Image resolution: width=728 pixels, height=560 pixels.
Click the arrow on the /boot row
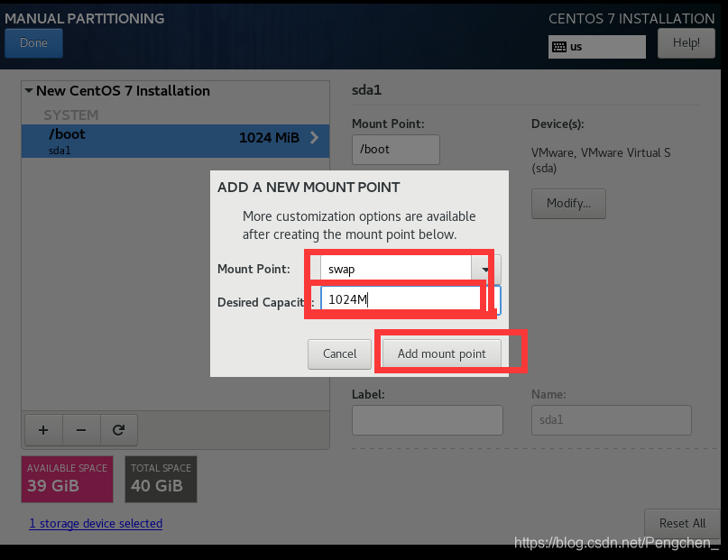(314, 137)
